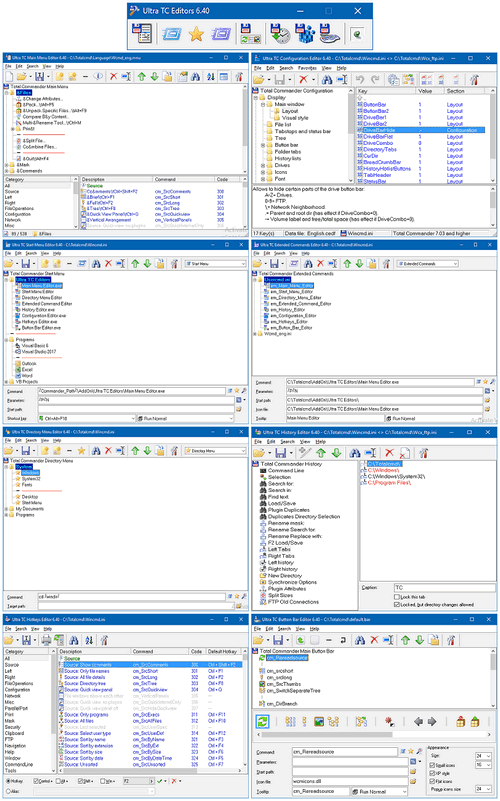The width and height of the screenshot is (500, 801).
Task: Expand 'Drives' node in Configuration Editor tree
Action: click(264, 166)
